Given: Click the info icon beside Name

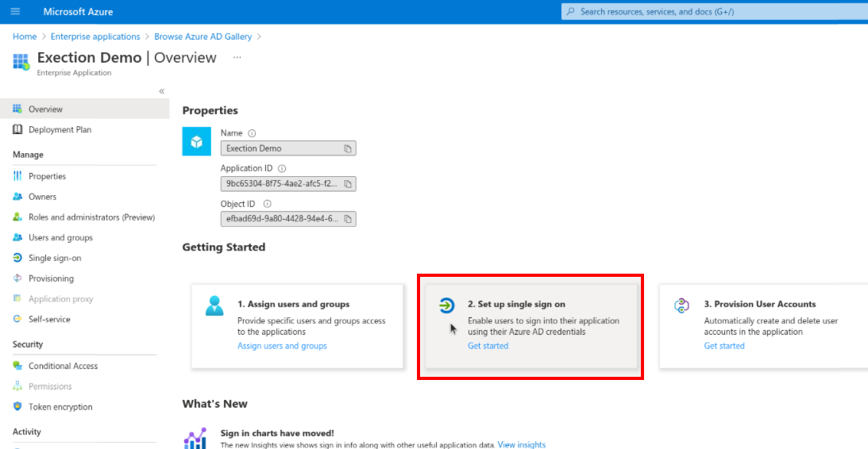Looking at the screenshot, I should click(x=252, y=133).
